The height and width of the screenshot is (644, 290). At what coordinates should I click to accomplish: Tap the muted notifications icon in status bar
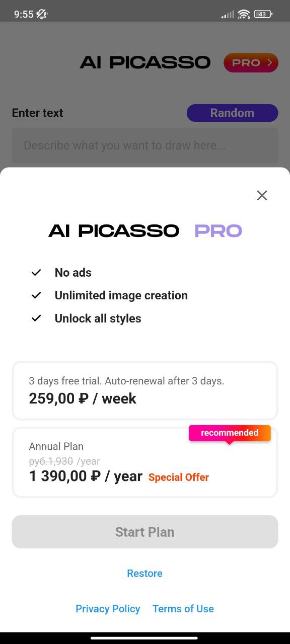[x=40, y=14]
